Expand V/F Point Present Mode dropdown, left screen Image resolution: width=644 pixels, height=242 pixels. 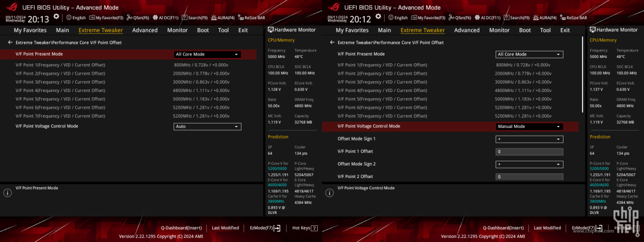click(208, 54)
